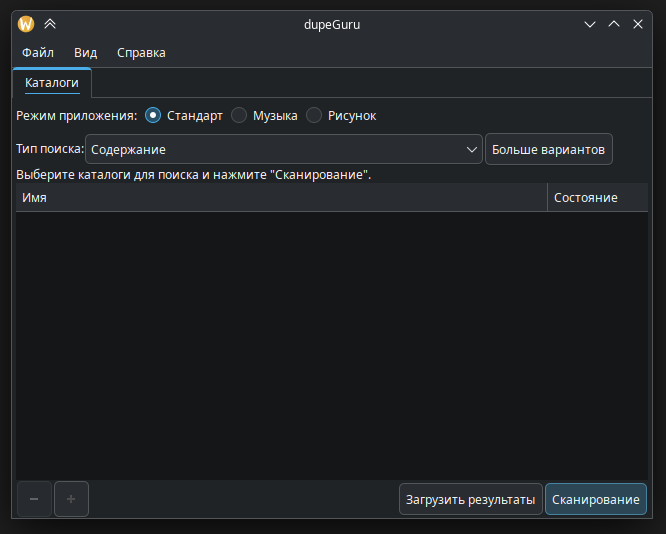
Task: Open the Вид menu
Action: (85, 53)
